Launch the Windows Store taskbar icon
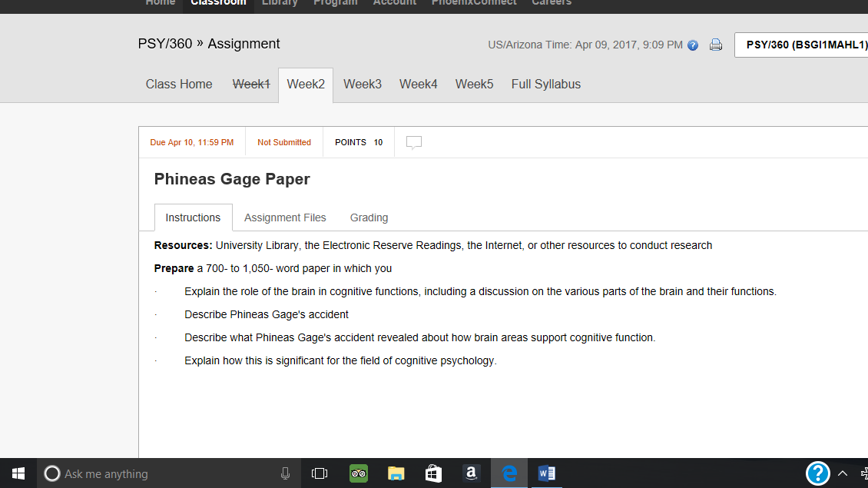This screenshot has width=868, height=488. coord(433,473)
